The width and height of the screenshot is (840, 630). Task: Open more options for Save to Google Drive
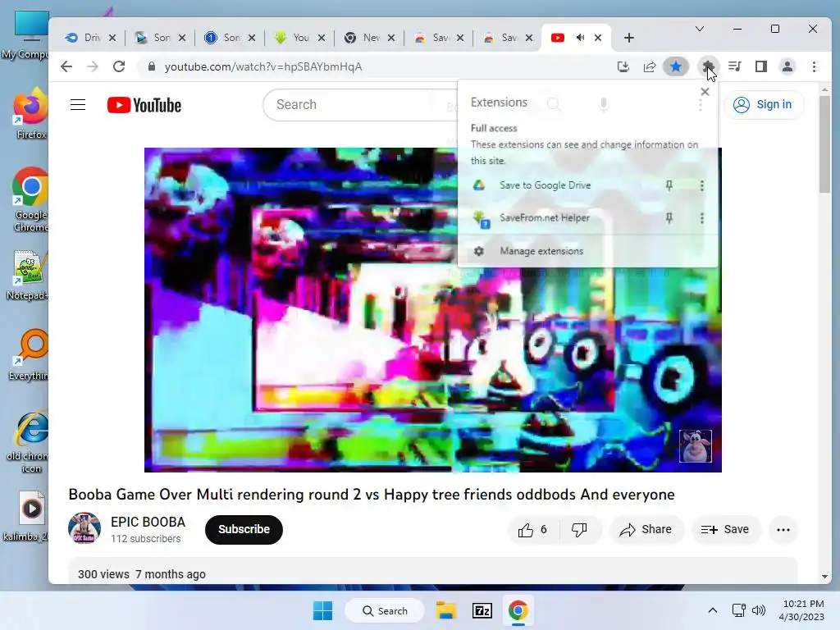coord(702,185)
